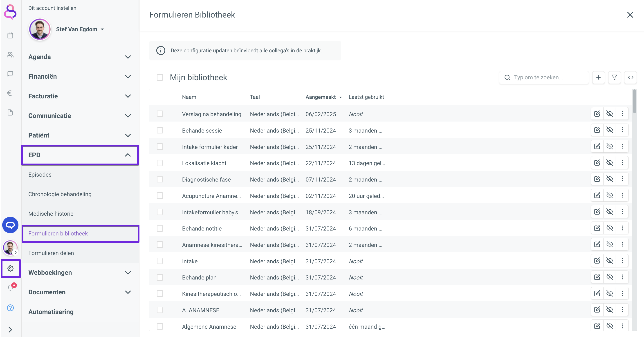
Task: Open more options for Behandelnotitie
Action: 622,228
